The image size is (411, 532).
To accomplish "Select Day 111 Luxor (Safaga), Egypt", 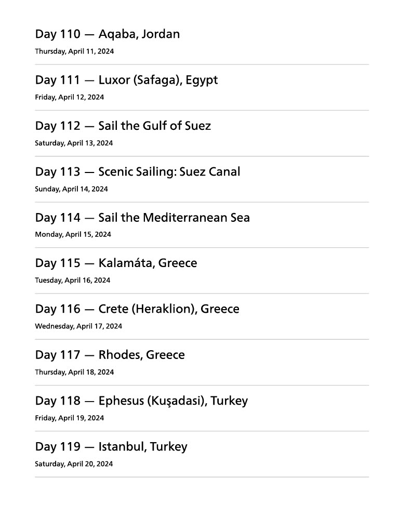I will tap(126, 80).
